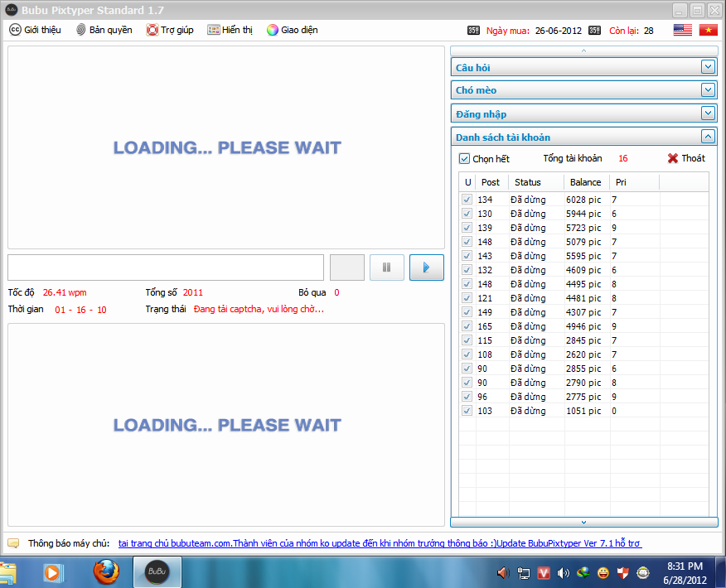
Task: Sort by the Status column header
Action: (x=536, y=182)
